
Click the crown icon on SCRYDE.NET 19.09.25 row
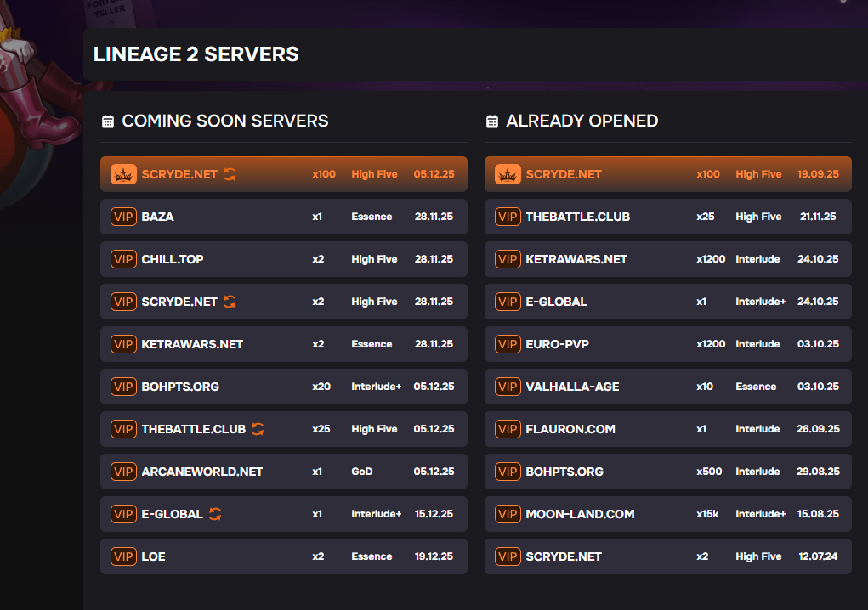(x=508, y=174)
